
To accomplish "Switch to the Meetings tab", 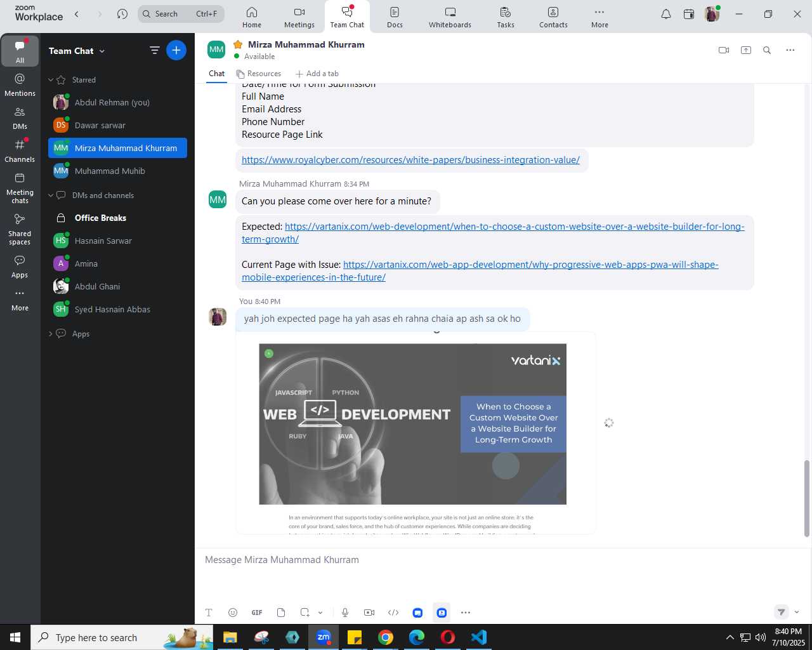I will point(299,17).
